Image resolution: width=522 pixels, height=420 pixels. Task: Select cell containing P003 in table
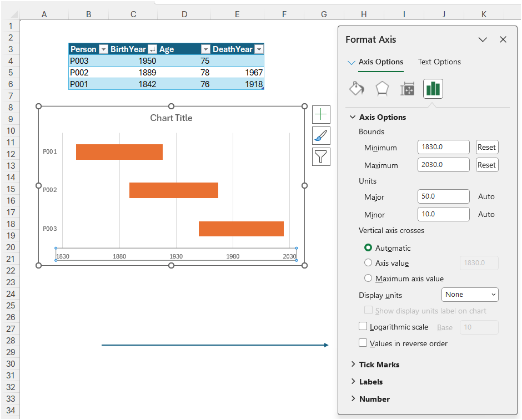(x=88, y=61)
